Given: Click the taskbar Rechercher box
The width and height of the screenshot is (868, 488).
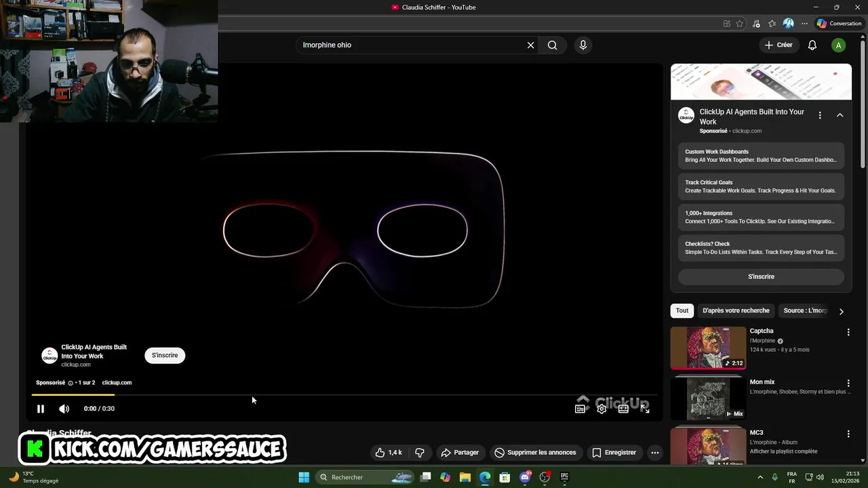Looking at the screenshot, I should (366, 477).
